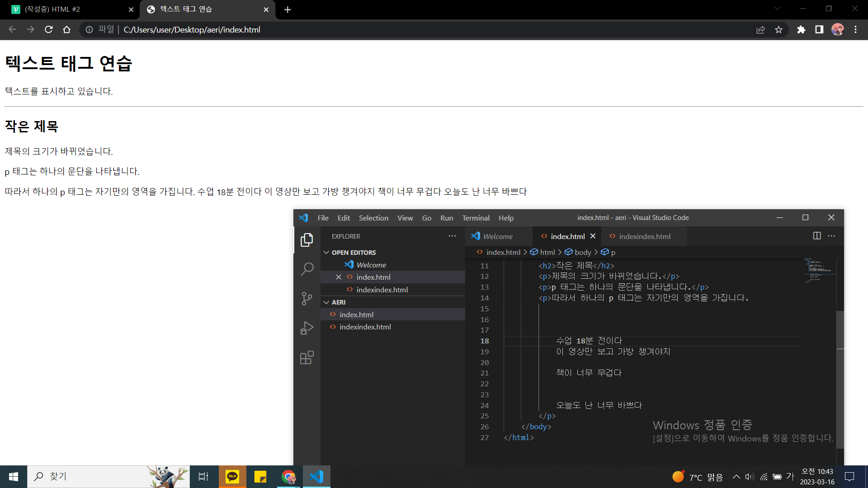868x488 pixels.
Task: Open KakaoTalk from the taskbar
Action: [x=232, y=476]
